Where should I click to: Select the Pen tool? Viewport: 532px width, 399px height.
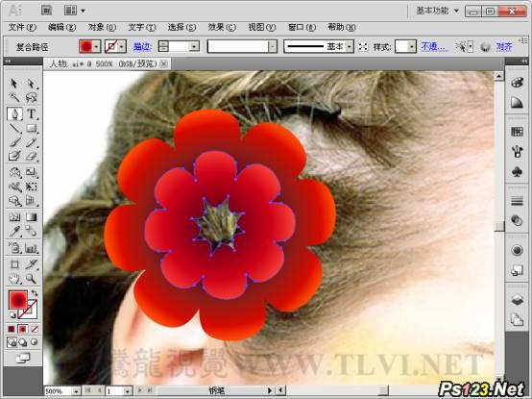(x=14, y=113)
